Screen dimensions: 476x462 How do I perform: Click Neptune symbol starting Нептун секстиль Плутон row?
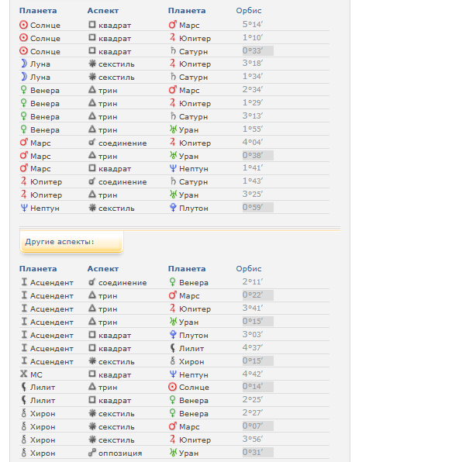24,208
